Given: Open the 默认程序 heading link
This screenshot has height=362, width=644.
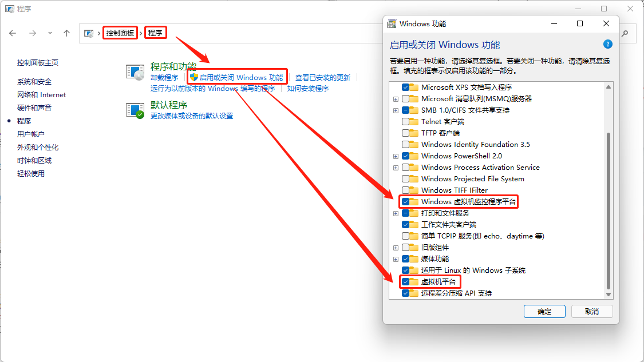Looking at the screenshot, I should 169,105.
